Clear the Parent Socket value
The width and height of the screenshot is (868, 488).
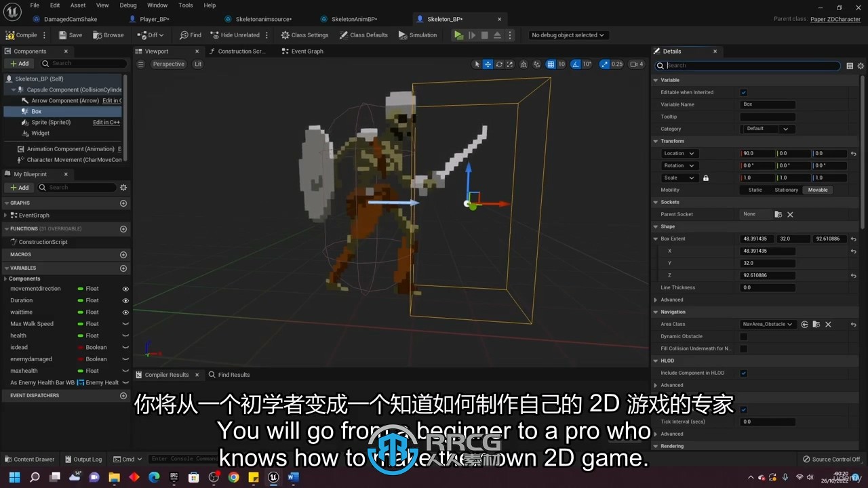pyautogui.click(x=790, y=214)
